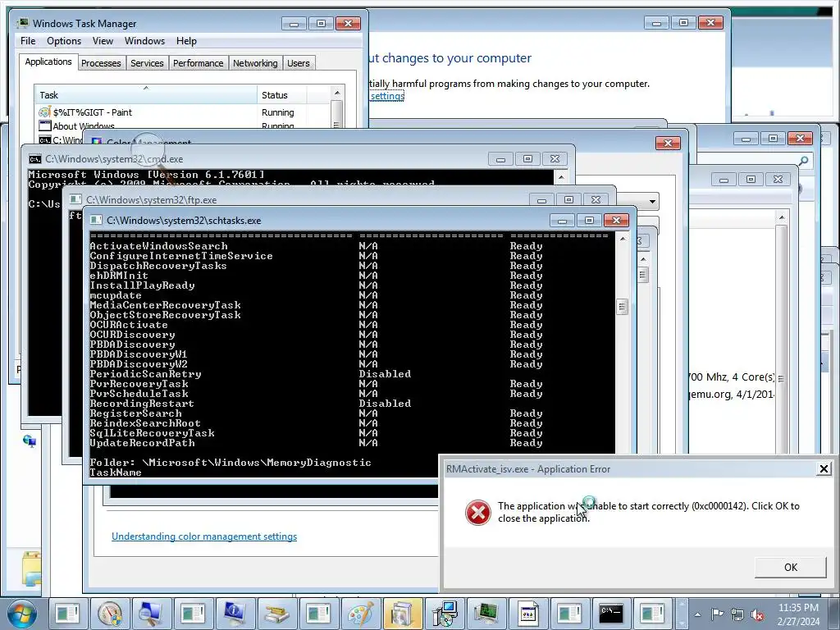
Task: Click the search magnifier in the background window
Action: (804, 161)
